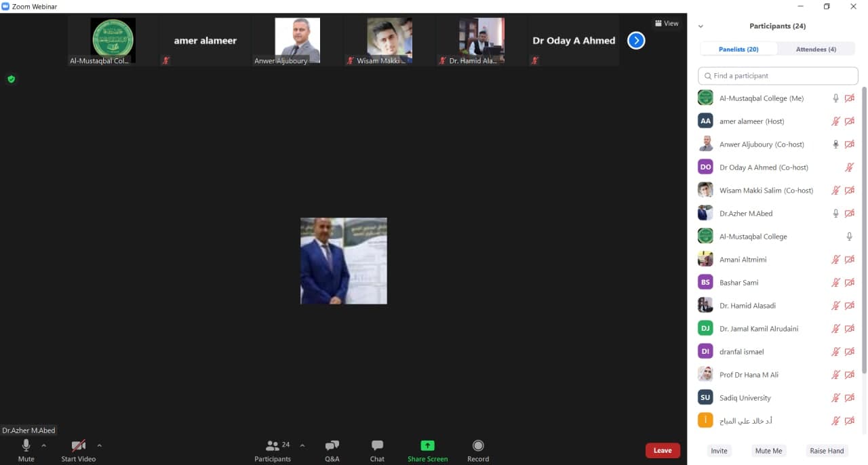Toggle Al-Mustaqbal College's microphone off

coord(849,236)
